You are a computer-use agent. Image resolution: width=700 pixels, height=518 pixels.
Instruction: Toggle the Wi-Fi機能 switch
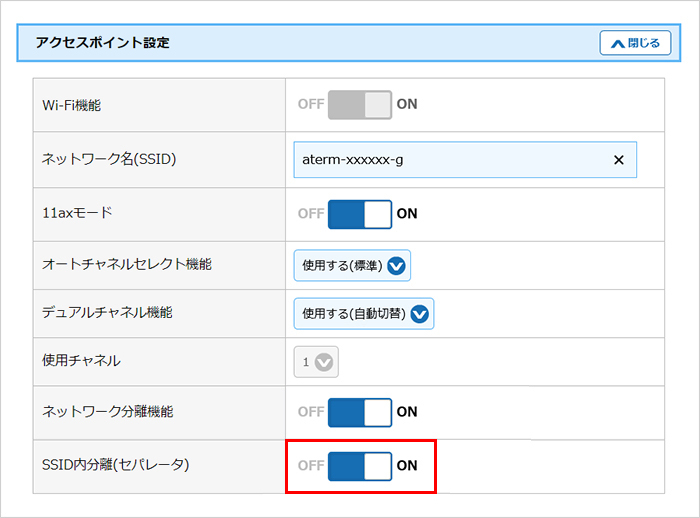coord(360,104)
